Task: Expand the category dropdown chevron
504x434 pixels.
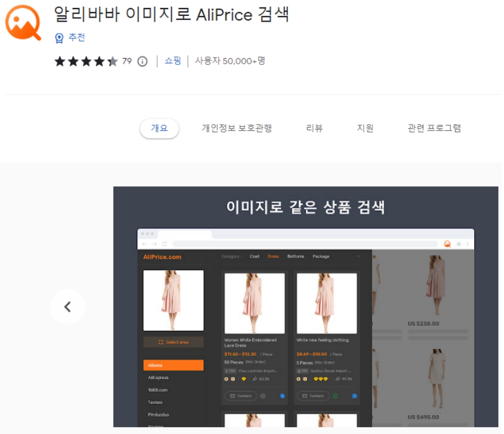Action: coord(359,256)
